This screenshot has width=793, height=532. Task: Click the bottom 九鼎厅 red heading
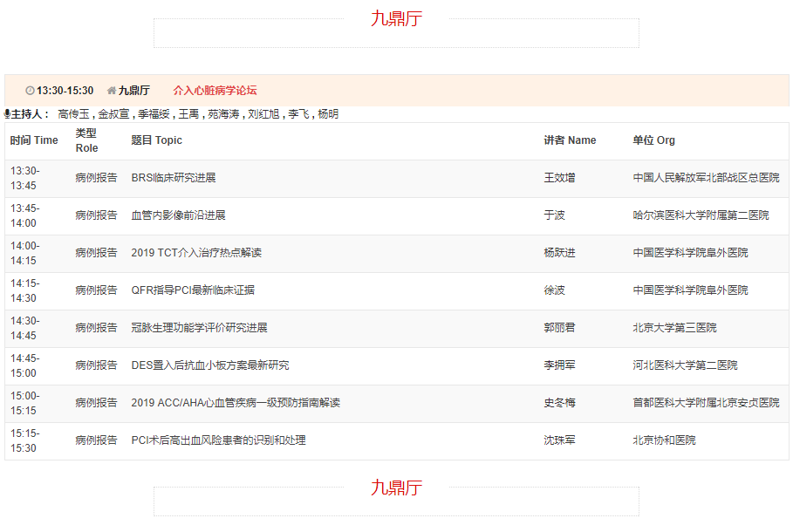pos(396,488)
